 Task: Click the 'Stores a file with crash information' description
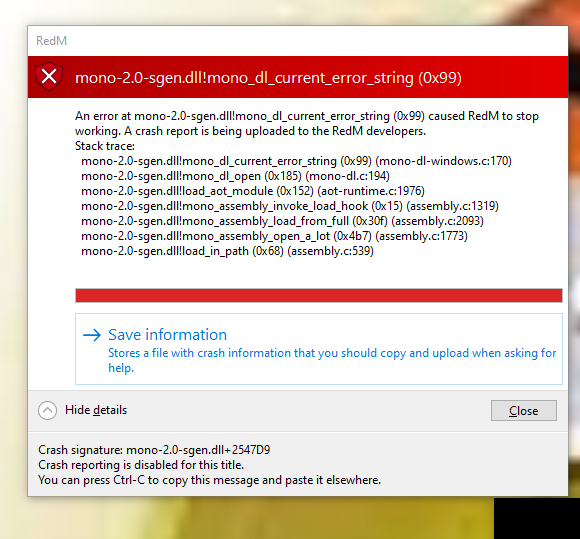[332, 360]
